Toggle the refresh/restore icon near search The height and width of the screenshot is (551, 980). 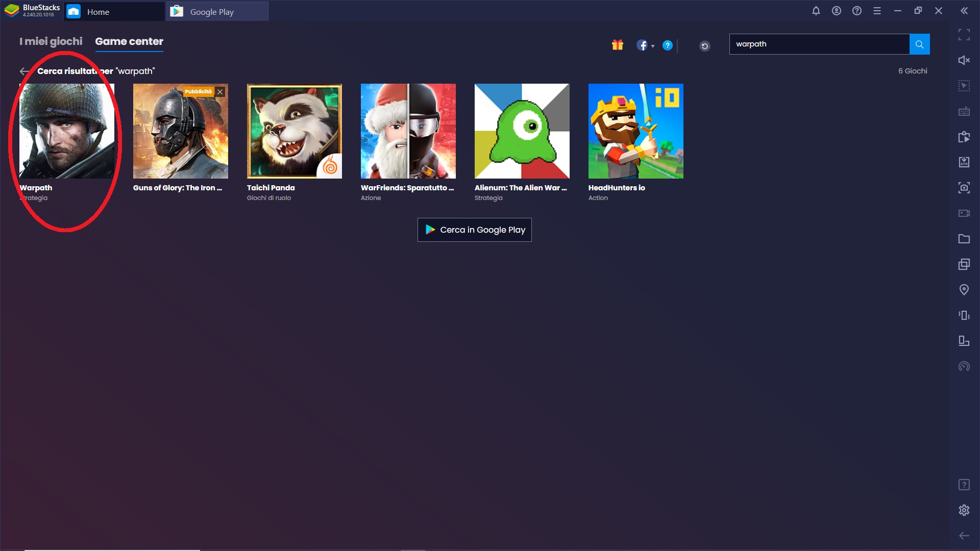coord(705,44)
